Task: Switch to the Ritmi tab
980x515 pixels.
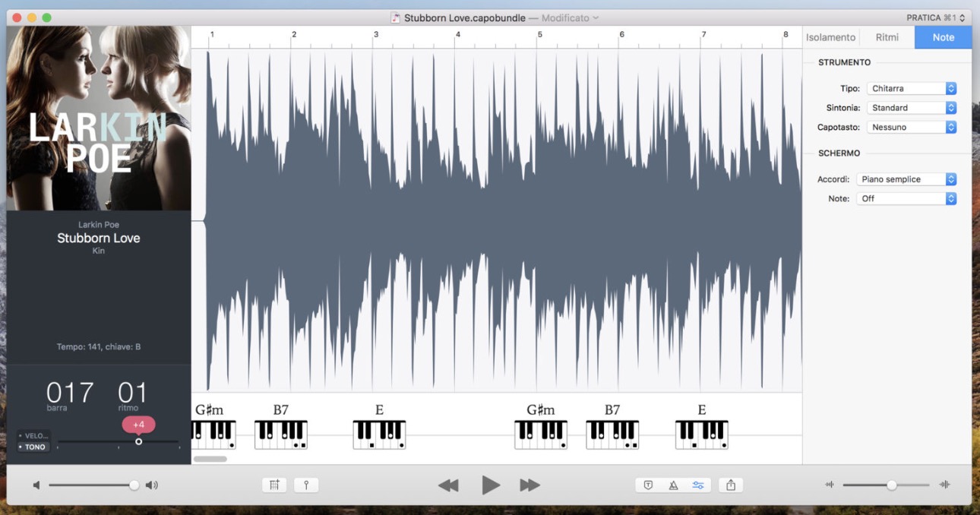Action: coord(887,37)
